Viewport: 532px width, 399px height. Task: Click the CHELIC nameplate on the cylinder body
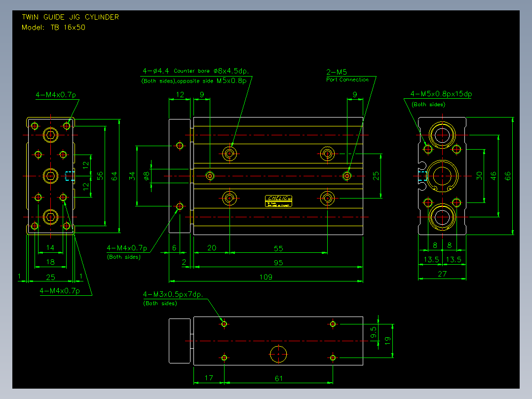point(278,201)
